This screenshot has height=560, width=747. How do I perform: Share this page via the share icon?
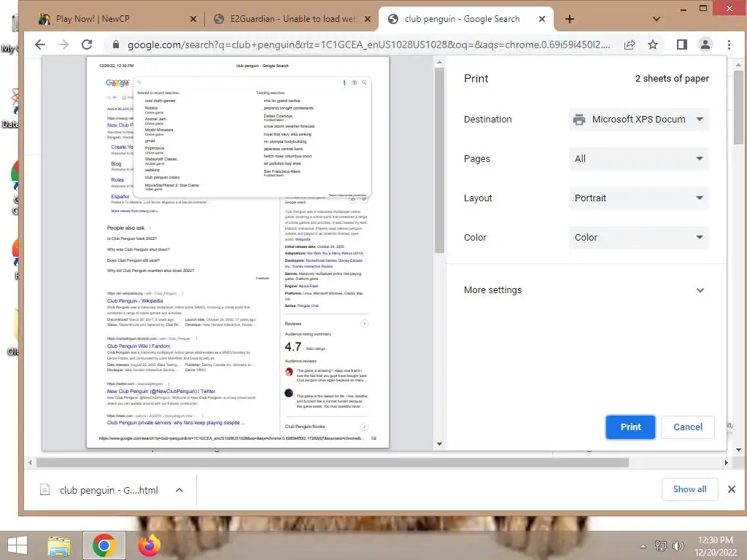(630, 44)
